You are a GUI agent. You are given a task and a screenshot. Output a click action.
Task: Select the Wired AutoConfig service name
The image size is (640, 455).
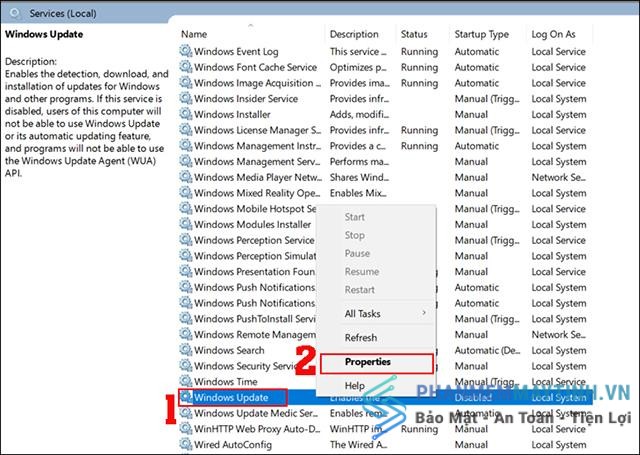(x=233, y=444)
